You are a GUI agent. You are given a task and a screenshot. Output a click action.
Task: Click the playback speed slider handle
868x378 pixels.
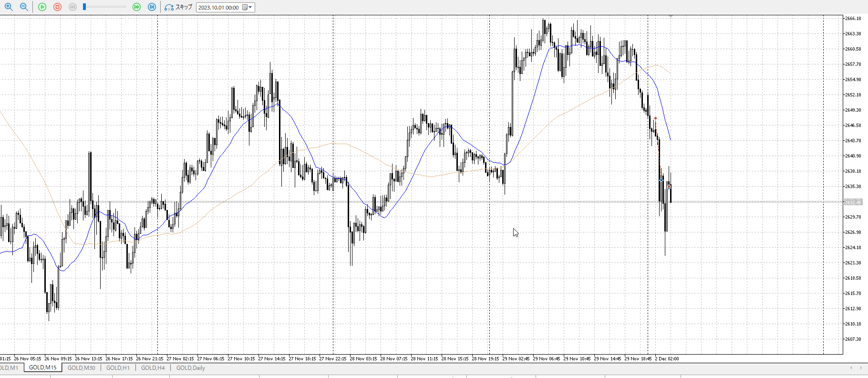[84, 7]
